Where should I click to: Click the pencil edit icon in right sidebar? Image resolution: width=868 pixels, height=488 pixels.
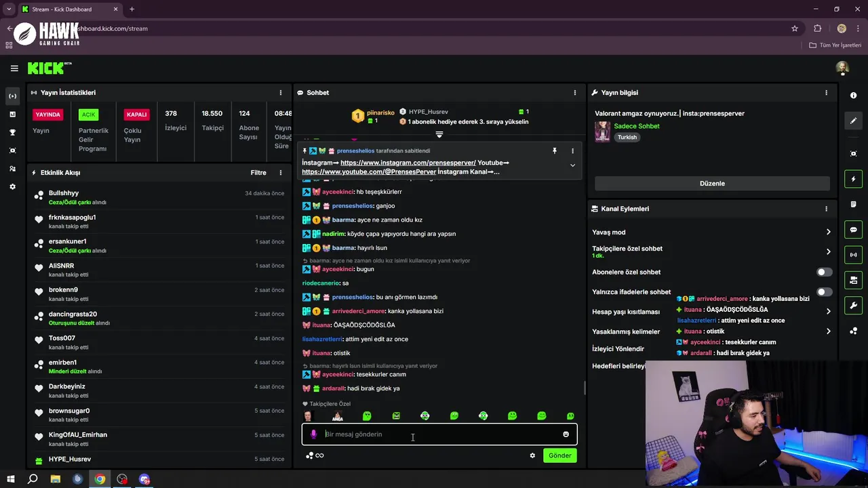coord(854,121)
